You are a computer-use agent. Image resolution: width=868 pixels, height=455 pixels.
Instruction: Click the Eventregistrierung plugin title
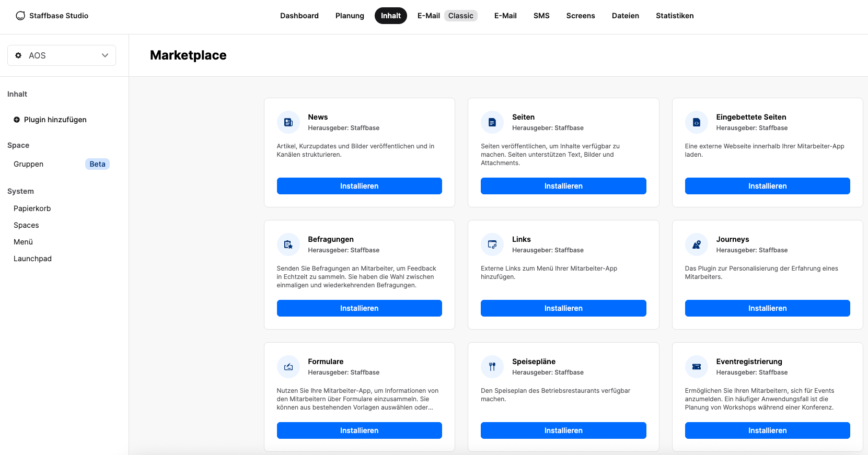coord(749,361)
